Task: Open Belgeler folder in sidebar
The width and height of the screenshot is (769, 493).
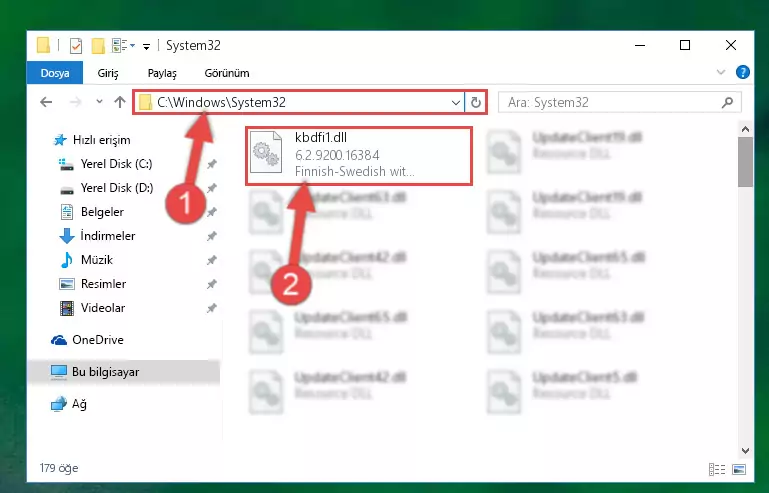Action: point(102,212)
